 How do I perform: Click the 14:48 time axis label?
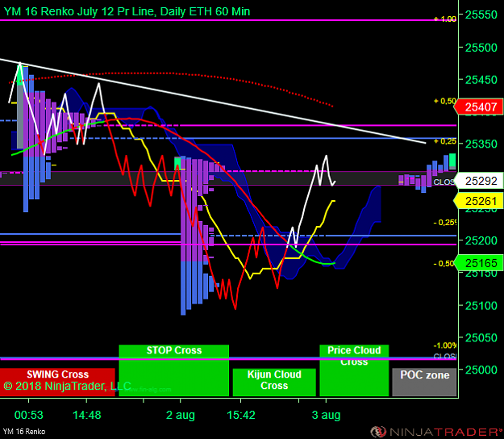[x=87, y=415]
